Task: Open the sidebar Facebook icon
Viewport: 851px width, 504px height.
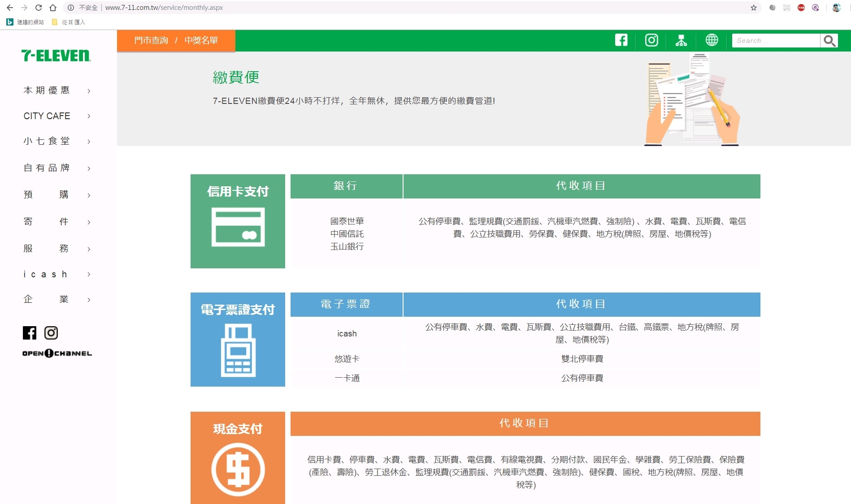Action: coord(30,333)
